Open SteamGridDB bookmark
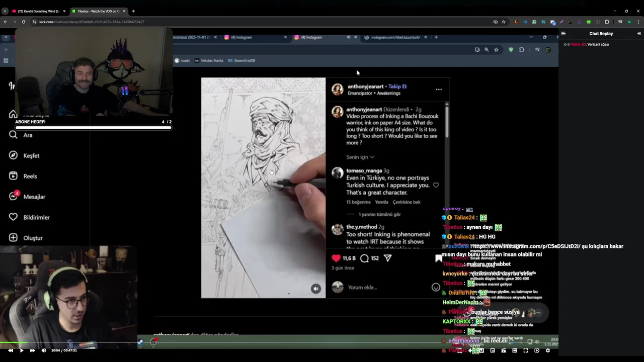 coord(242,60)
